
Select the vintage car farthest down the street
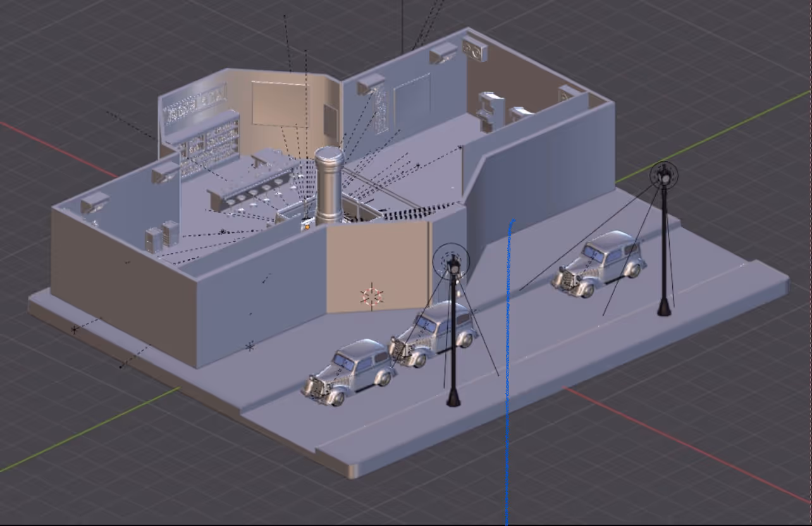pos(600,263)
